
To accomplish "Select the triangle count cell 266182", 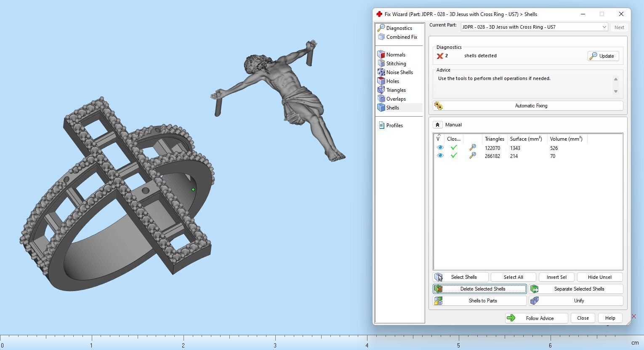I will tap(492, 156).
